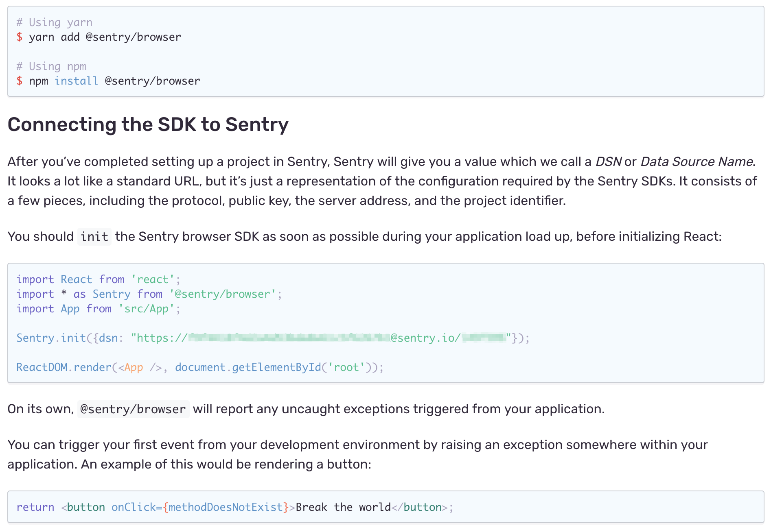Click the 'Connecting the SDK to Sentry' heading

point(148,124)
